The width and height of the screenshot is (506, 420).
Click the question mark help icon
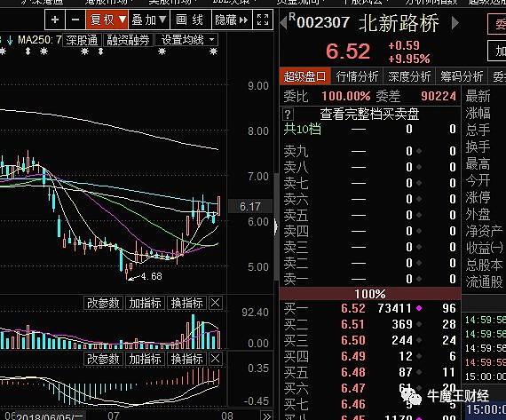(x=288, y=114)
